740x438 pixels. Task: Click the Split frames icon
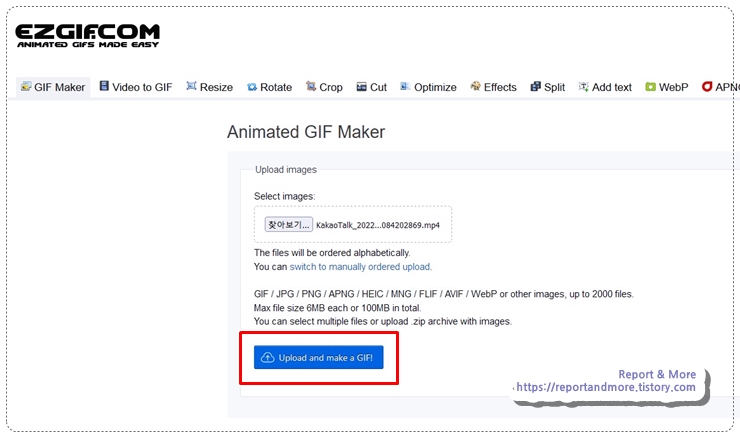tap(535, 86)
